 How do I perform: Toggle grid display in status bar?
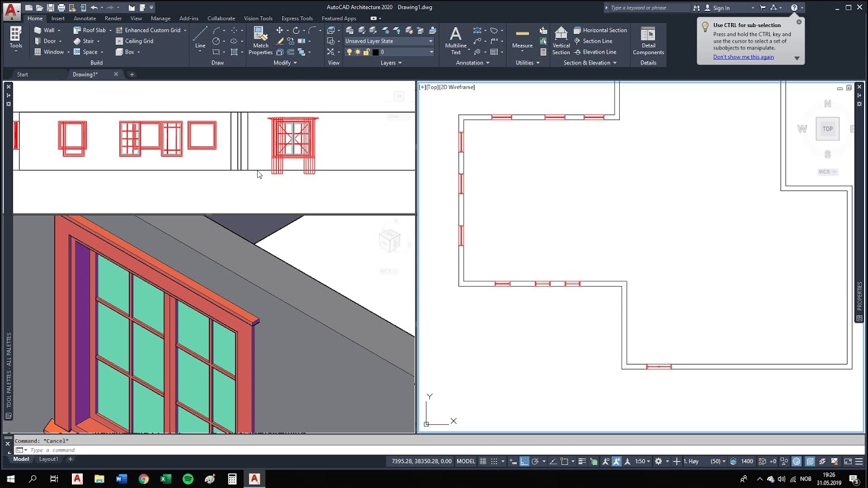(484, 461)
